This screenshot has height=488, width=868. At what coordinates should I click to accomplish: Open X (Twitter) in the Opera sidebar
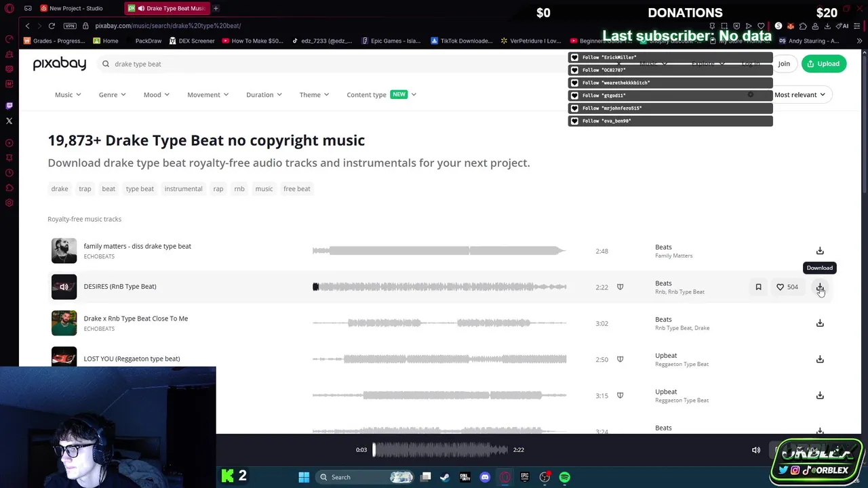(x=9, y=121)
